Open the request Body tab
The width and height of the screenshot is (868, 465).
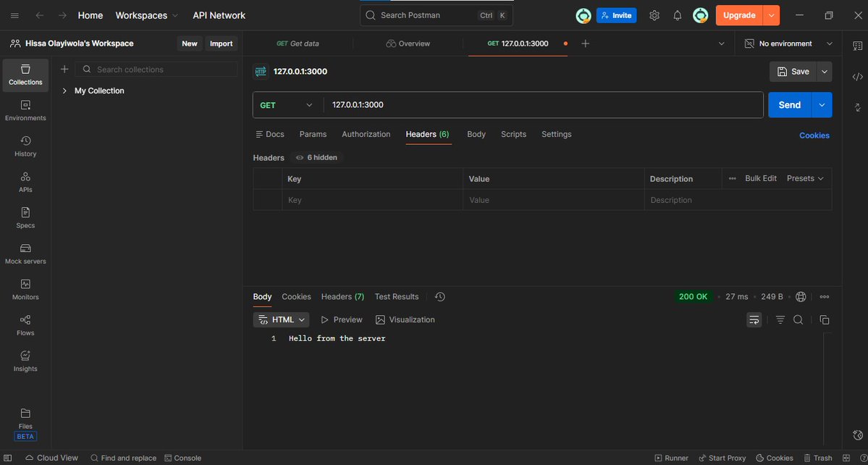coord(476,135)
